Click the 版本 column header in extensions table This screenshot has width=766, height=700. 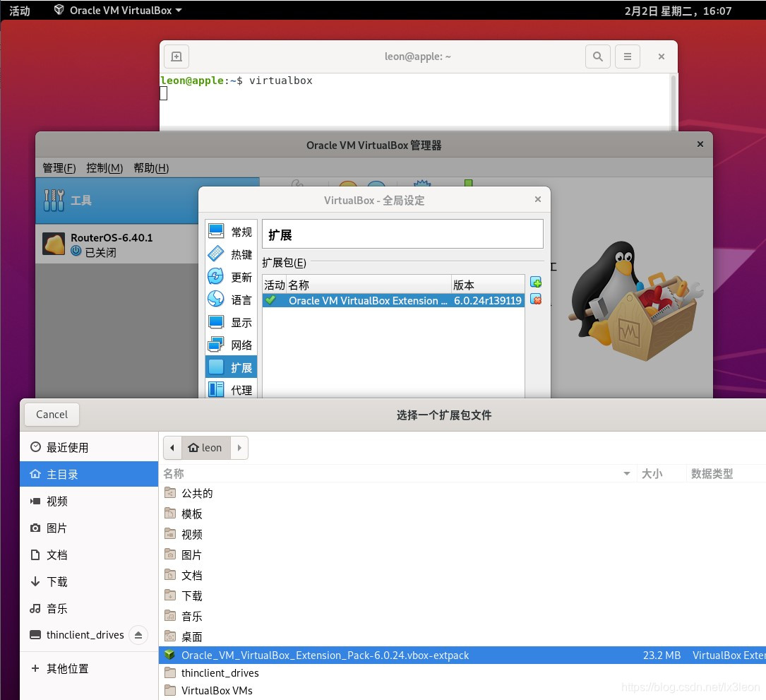click(x=488, y=285)
